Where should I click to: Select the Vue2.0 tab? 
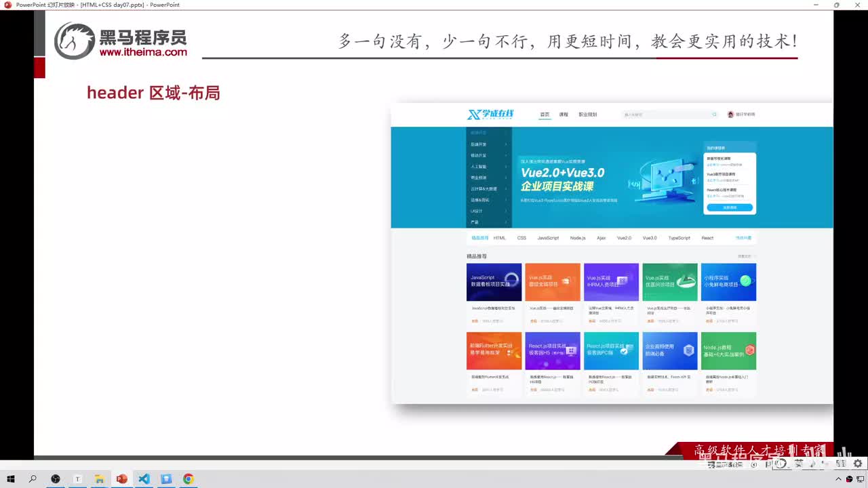[624, 238]
